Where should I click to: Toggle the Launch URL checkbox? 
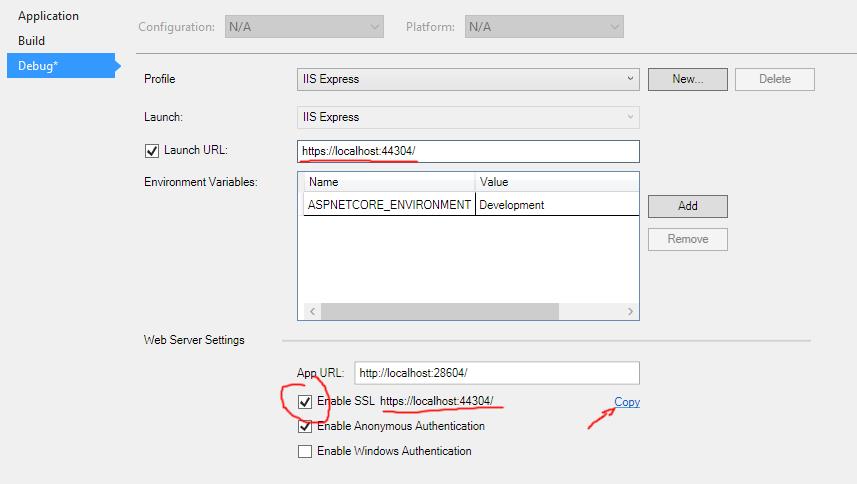pos(152,151)
